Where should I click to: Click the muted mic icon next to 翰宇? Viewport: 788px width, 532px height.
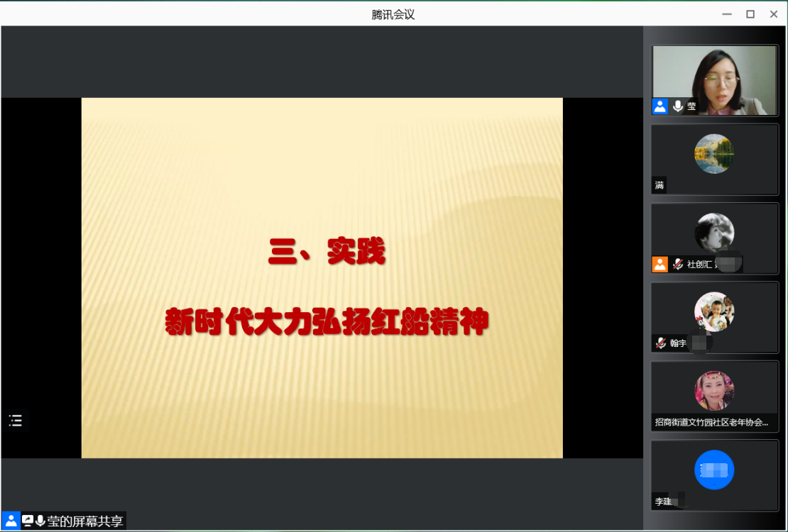(x=661, y=343)
